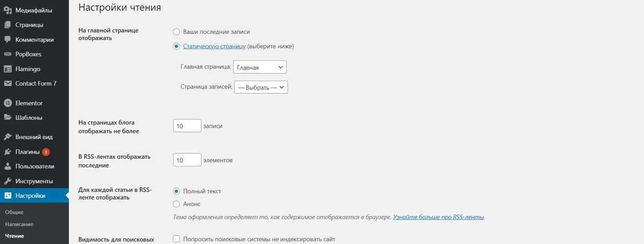Go to the Написание submenu item
The width and height of the screenshot is (644, 244).
click(19, 224)
